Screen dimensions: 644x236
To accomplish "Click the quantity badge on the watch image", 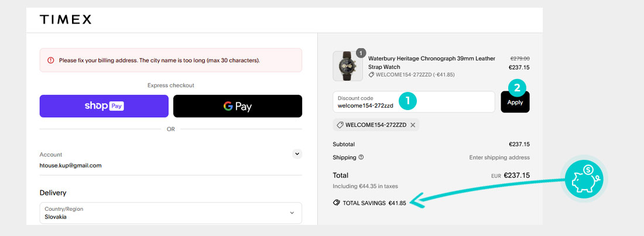I will pyautogui.click(x=361, y=53).
